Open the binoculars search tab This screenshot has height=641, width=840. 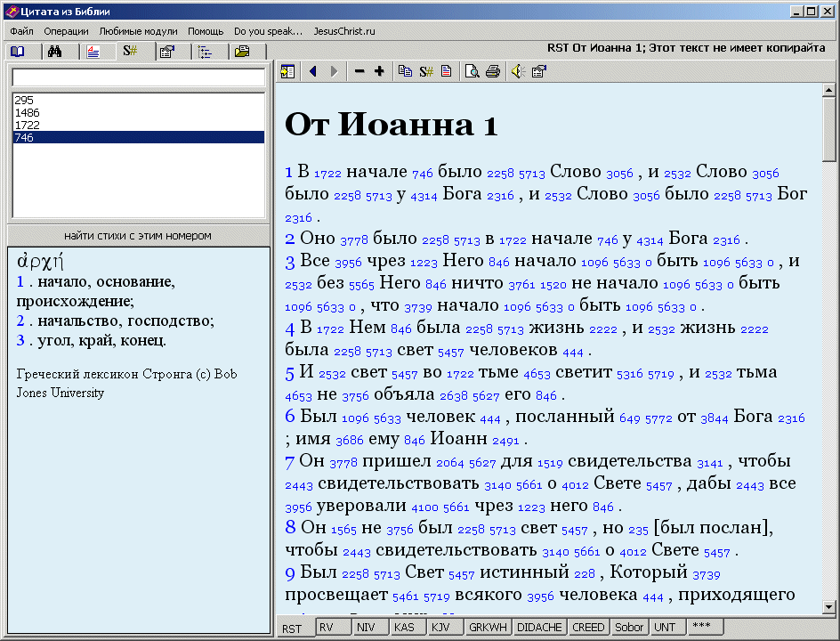[x=54, y=52]
